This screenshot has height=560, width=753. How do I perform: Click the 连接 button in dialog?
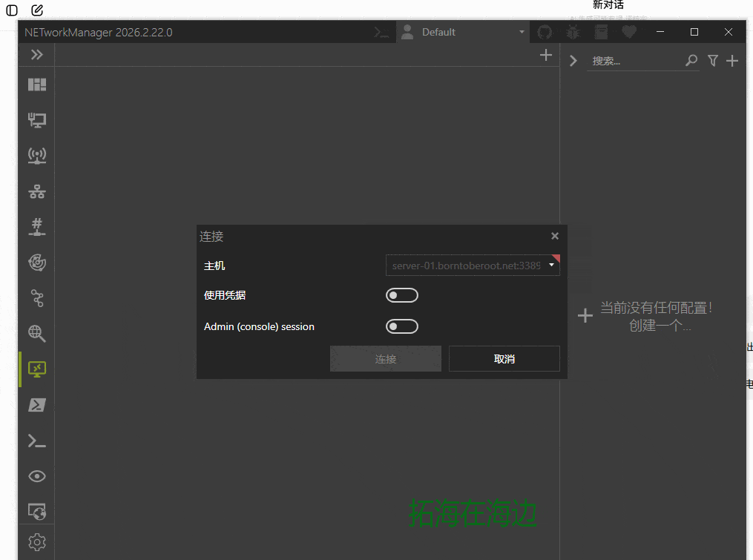click(386, 359)
